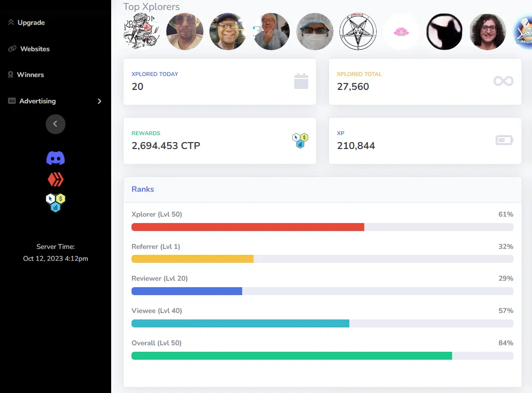Click the CTP token icon in Rewards
The height and width of the screenshot is (393, 532).
point(300,141)
